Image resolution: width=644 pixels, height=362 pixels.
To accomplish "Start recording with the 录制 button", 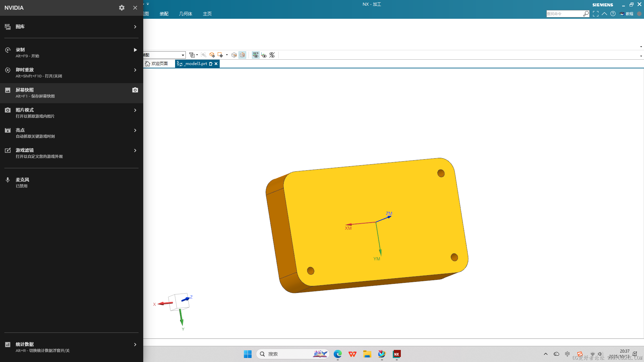I will (x=135, y=50).
